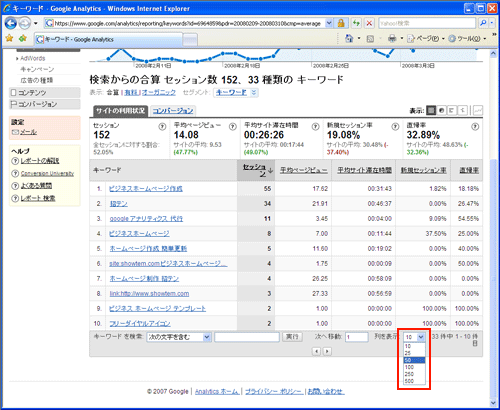Switch to pie chart view icon
Viewport: 500px width, 410px height.
click(442, 110)
